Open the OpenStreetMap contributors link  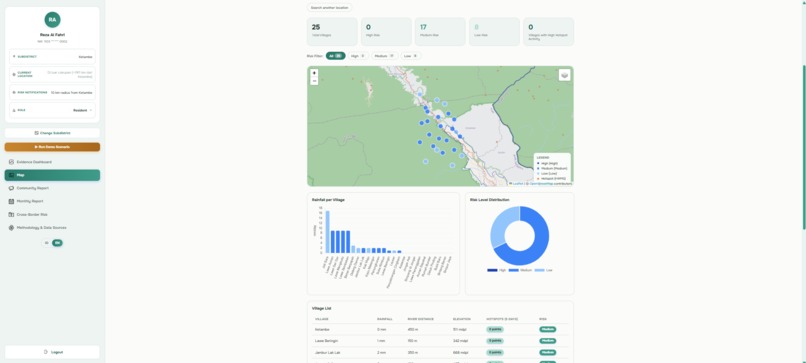pyautogui.click(x=540, y=184)
